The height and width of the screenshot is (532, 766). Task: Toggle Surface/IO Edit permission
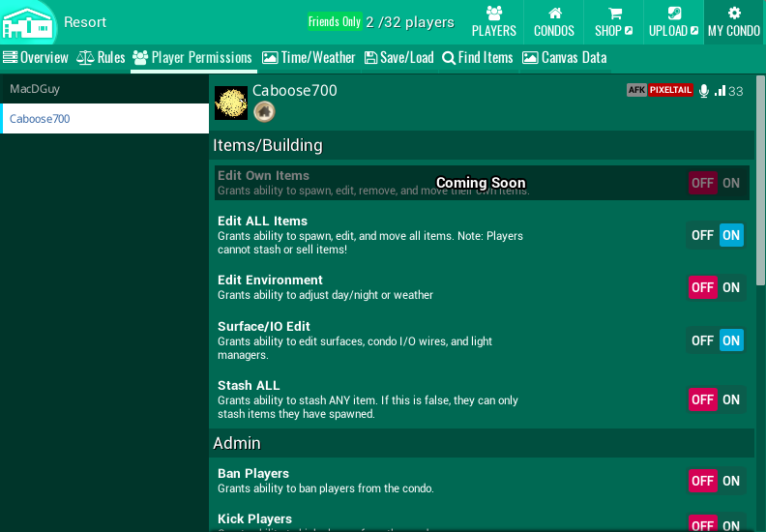pyautogui.click(x=717, y=340)
